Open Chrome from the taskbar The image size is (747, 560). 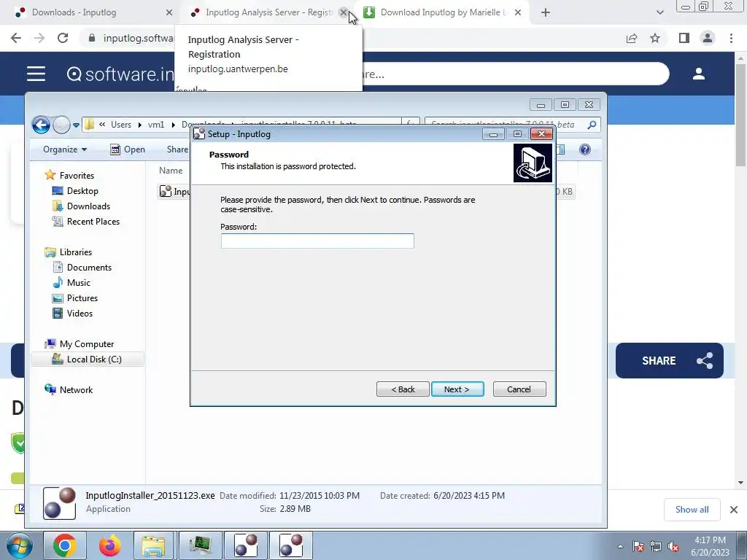65,545
